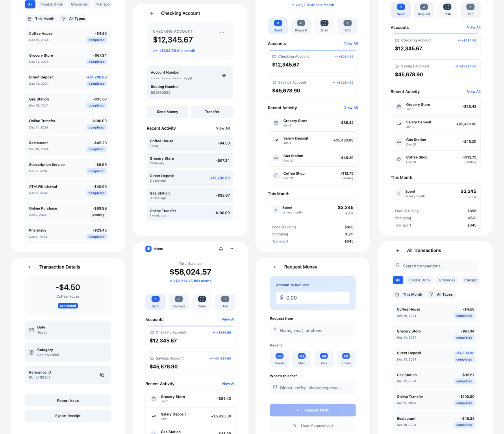Click the blue Mono logo icon
This screenshot has height=434, width=504.
tap(148, 249)
